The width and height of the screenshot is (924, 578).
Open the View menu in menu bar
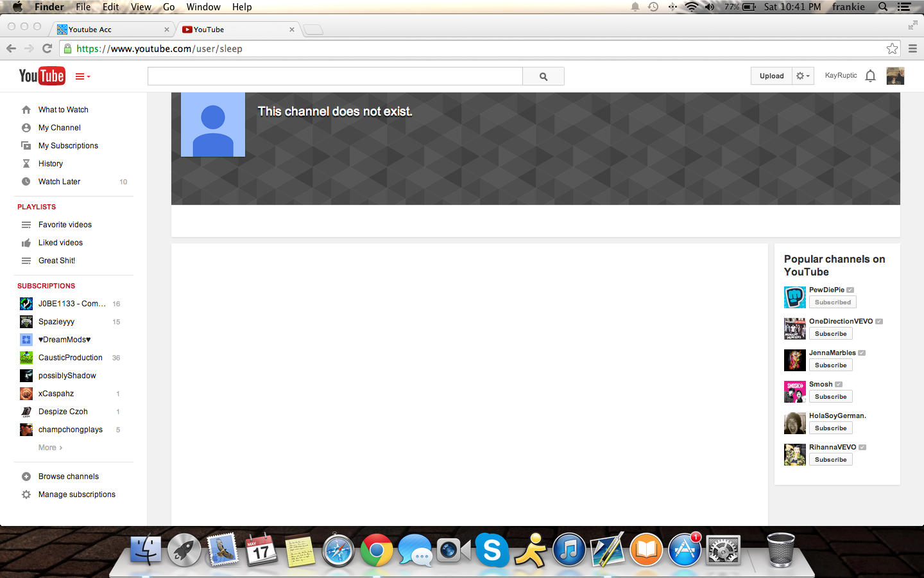pyautogui.click(x=141, y=7)
